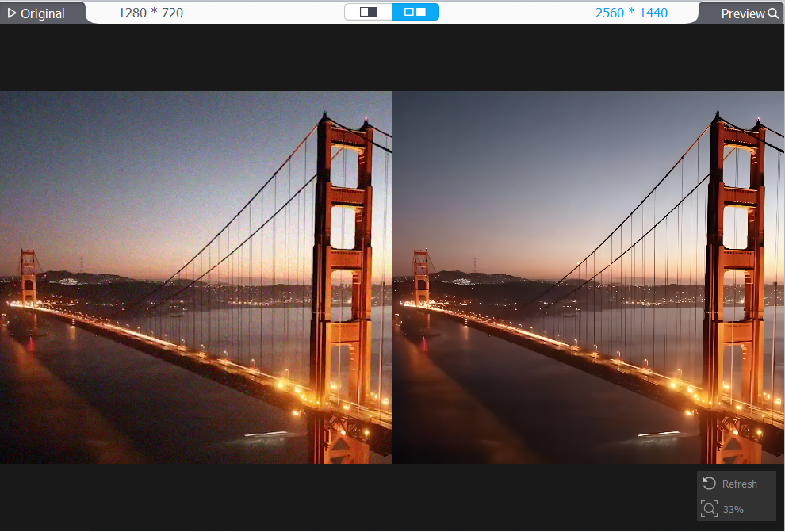Click the view mode switcher pill control

pos(391,13)
